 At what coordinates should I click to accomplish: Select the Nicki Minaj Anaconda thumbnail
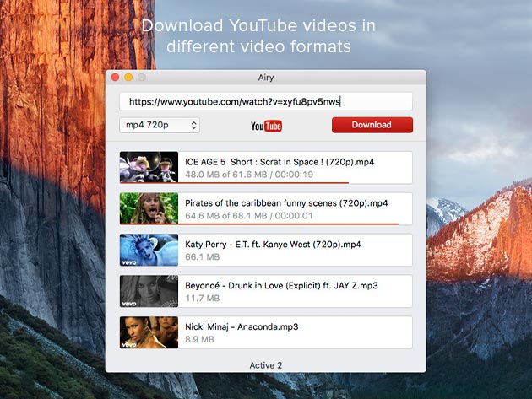pos(149,332)
